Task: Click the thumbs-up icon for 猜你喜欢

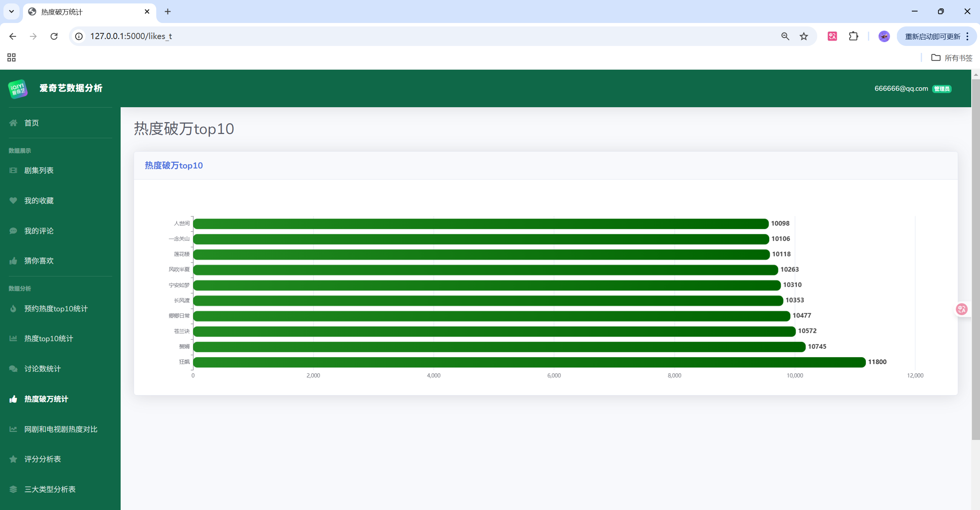Action: 13,261
